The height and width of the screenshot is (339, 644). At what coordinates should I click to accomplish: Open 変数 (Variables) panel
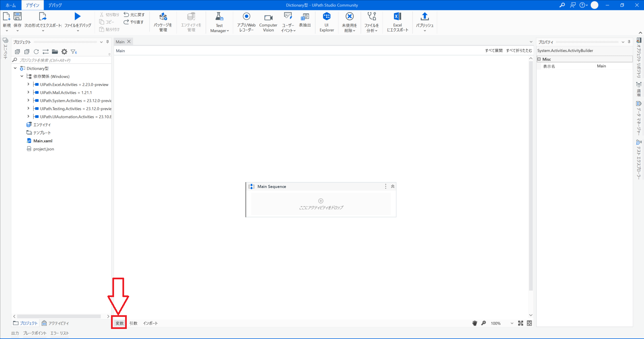point(120,323)
